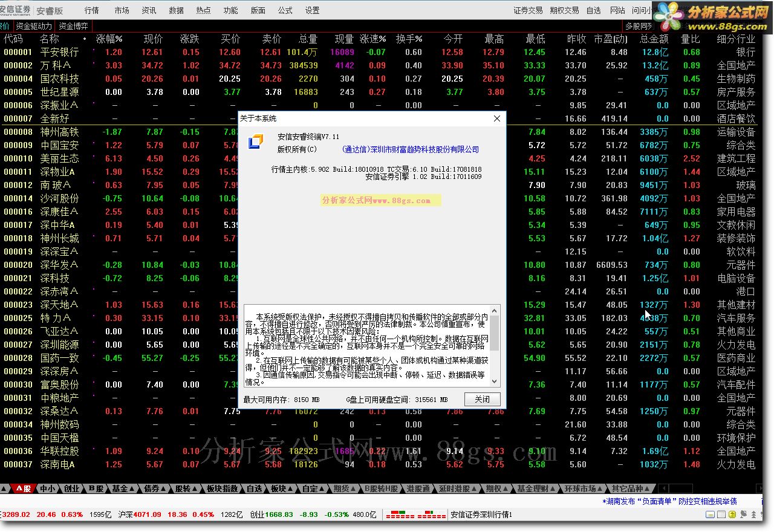Screen dimensions: 774x532
Task: Switch to the 资金博弈 tab
Action: (73, 26)
